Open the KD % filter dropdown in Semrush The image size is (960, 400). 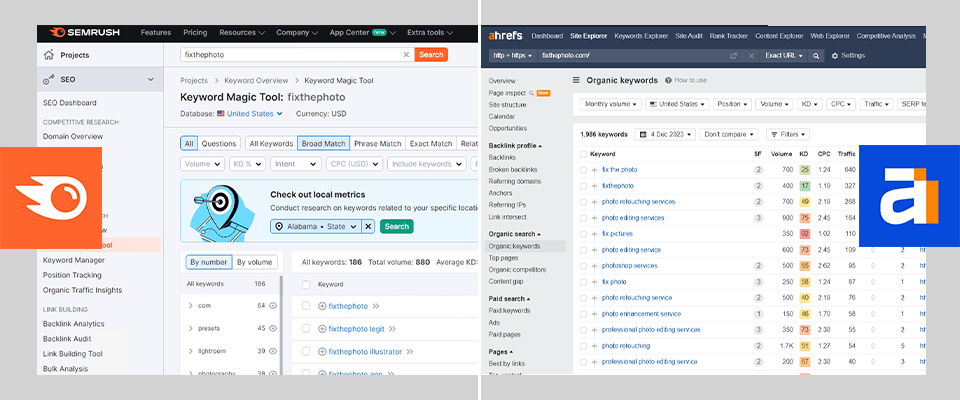247,164
